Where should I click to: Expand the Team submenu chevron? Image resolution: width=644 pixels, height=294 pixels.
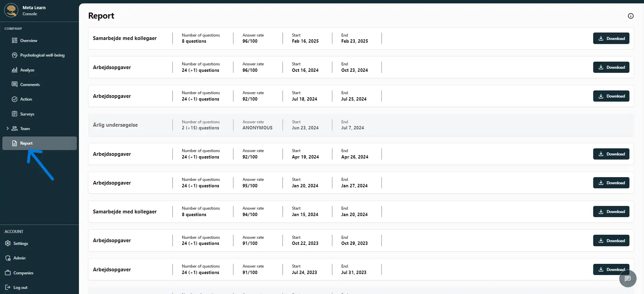pyautogui.click(x=7, y=129)
